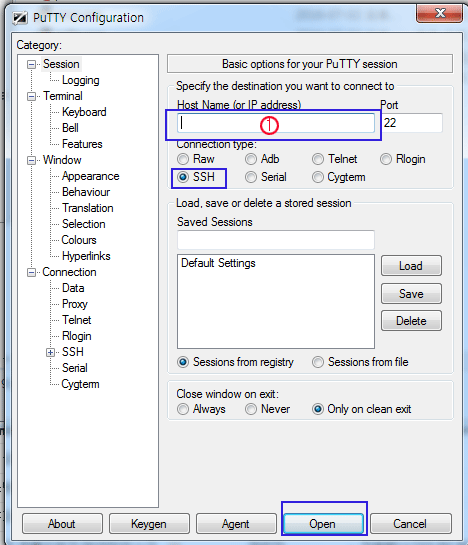
Task: Launch the Agent button
Action: coord(236,524)
